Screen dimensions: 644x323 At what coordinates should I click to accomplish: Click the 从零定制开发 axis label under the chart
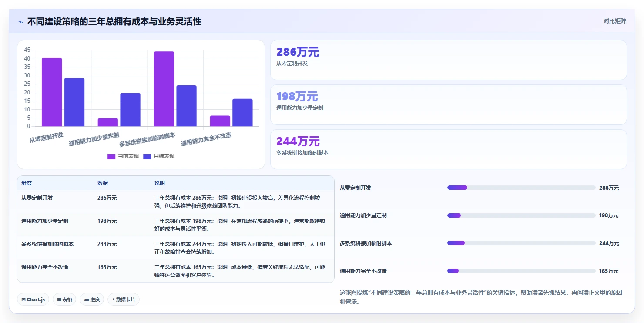47,137
